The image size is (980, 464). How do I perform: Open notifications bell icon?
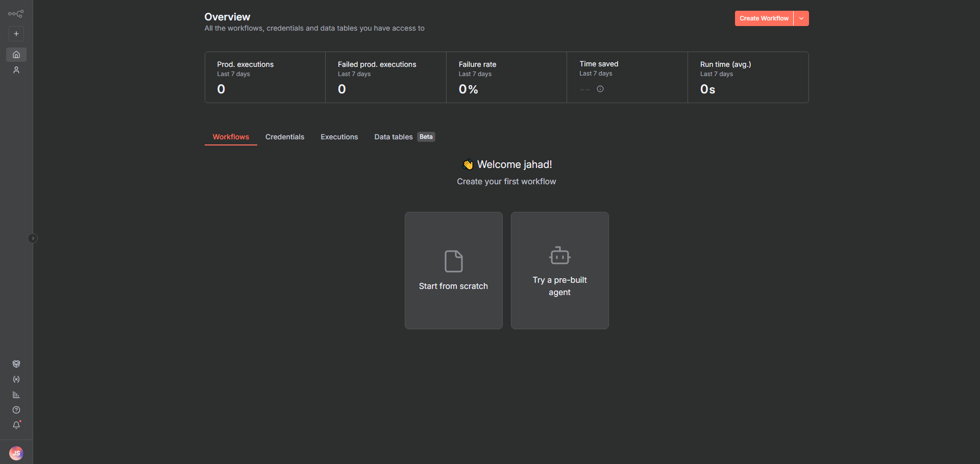pyautogui.click(x=16, y=425)
